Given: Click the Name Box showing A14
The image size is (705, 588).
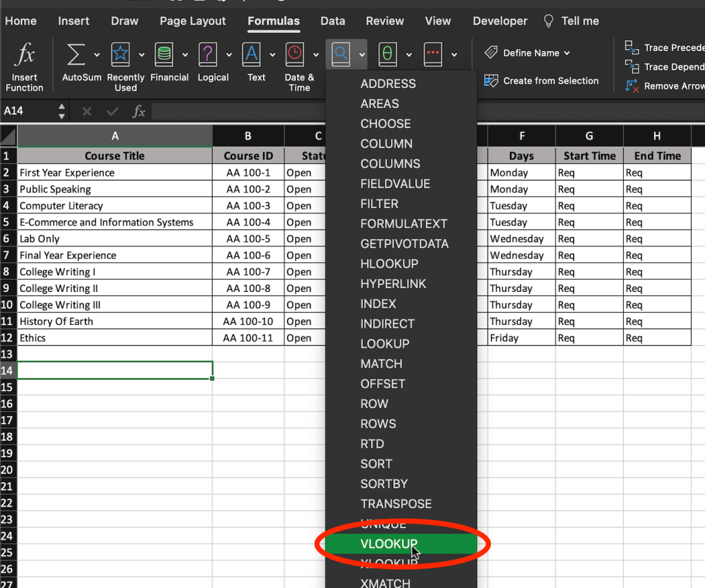Looking at the screenshot, I should [x=29, y=111].
